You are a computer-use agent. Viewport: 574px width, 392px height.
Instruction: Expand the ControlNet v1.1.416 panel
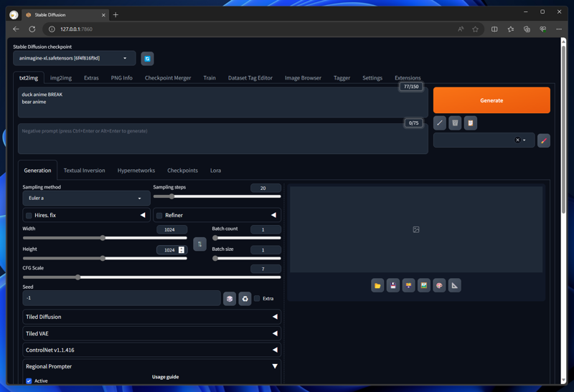[151, 350]
